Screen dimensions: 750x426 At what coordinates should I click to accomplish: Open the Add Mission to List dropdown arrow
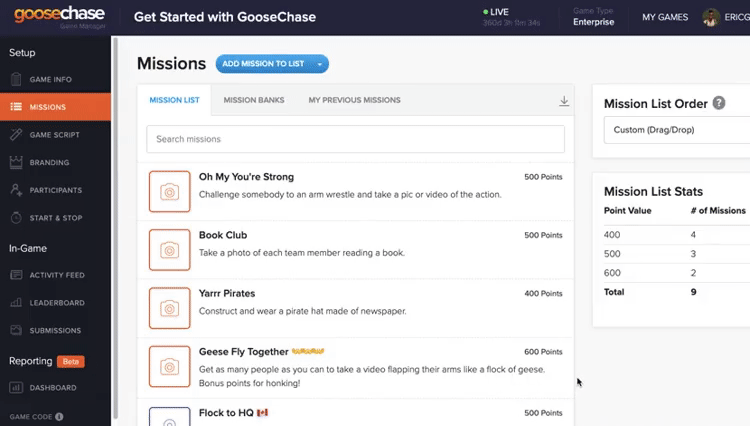tap(320, 64)
